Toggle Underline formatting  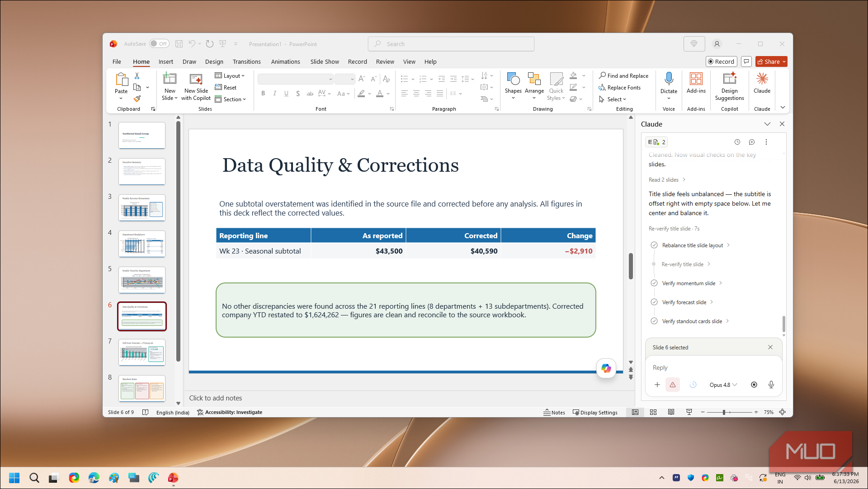[286, 94]
